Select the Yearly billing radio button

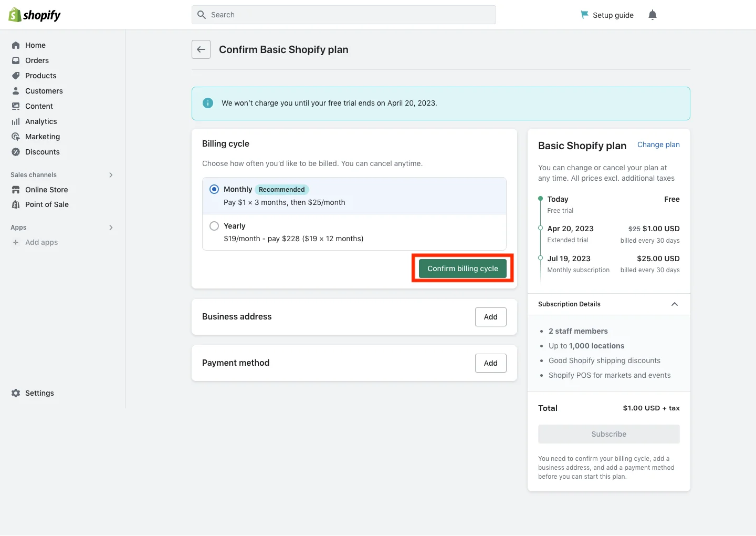(x=214, y=226)
